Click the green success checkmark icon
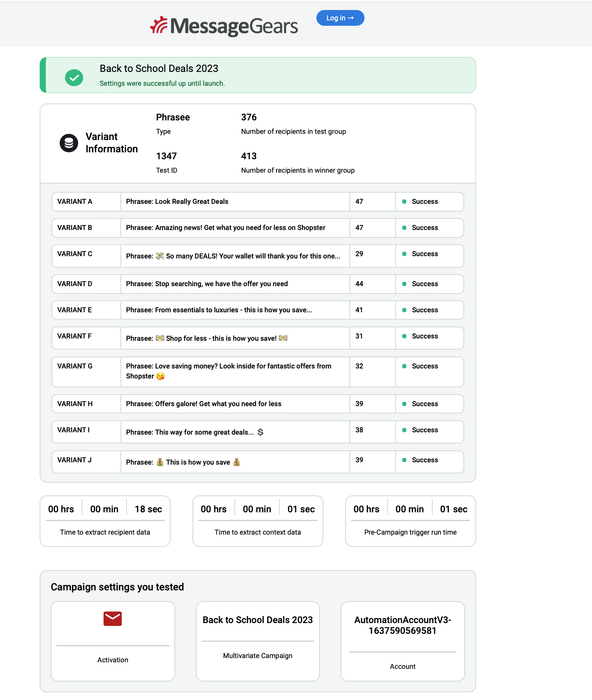592x700 pixels. [74, 78]
